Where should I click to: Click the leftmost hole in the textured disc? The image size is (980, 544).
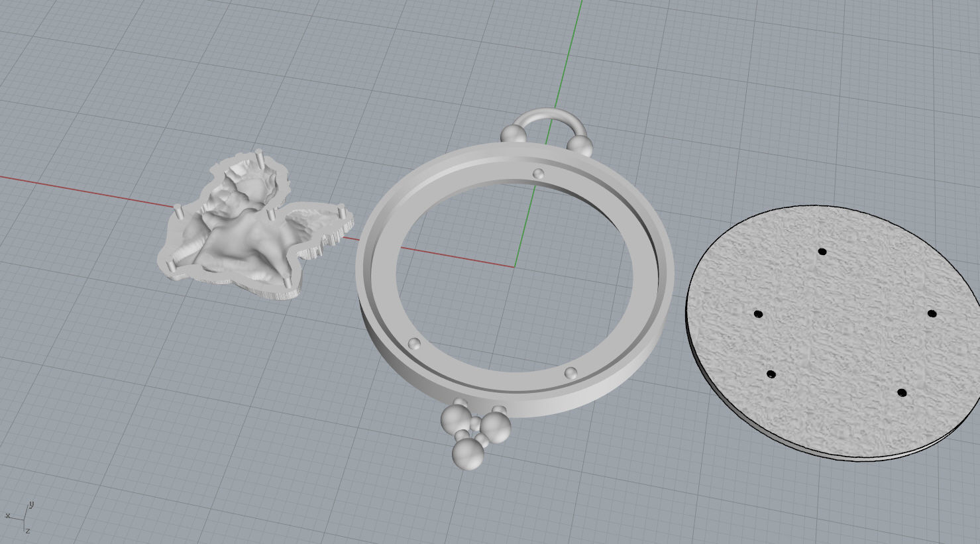pyautogui.click(x=758, y=314)
